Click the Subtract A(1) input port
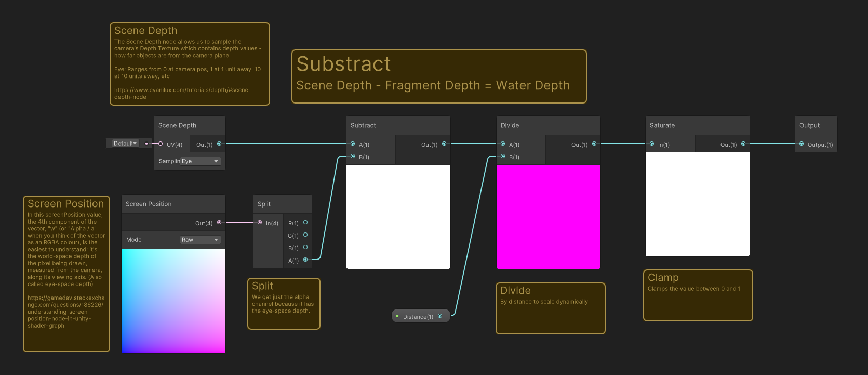This screenshot has height=375, width=868. point(353,144)
